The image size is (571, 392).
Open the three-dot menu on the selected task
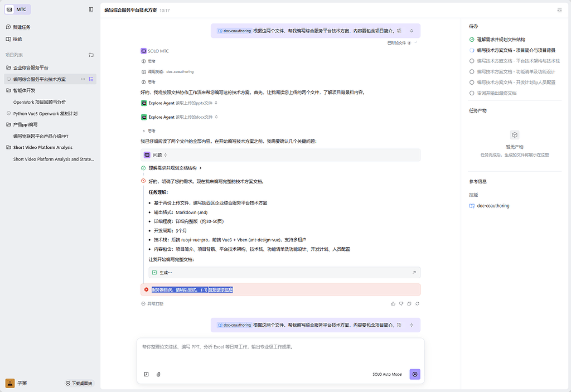pos(83,79)
